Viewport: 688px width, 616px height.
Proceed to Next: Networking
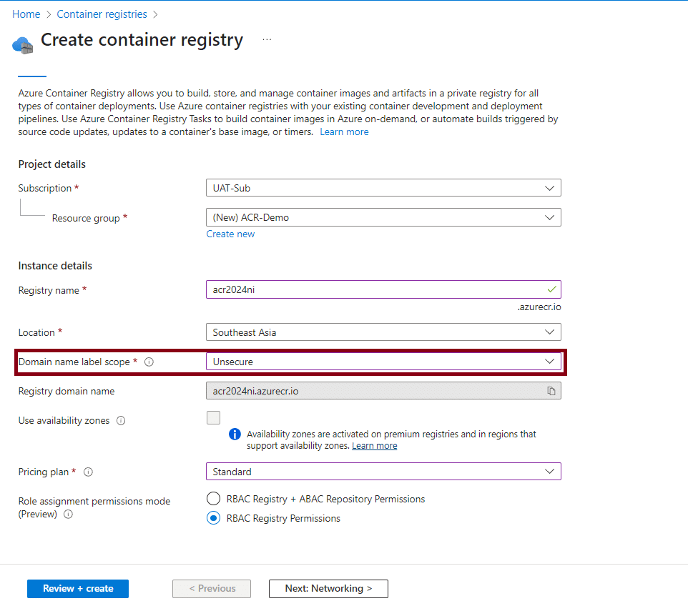[328, 589]
